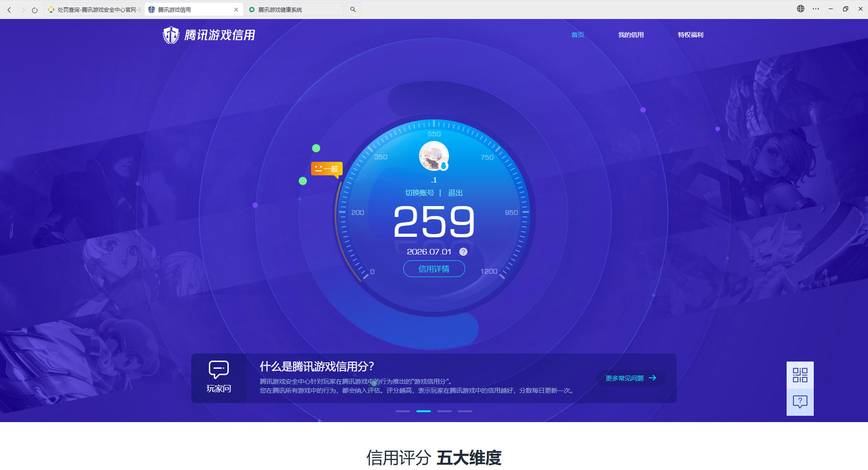The height and width of the screenshot is (470, 868).
Task: Click the orange 一般 rating badge
Action: tap(327, 169)
